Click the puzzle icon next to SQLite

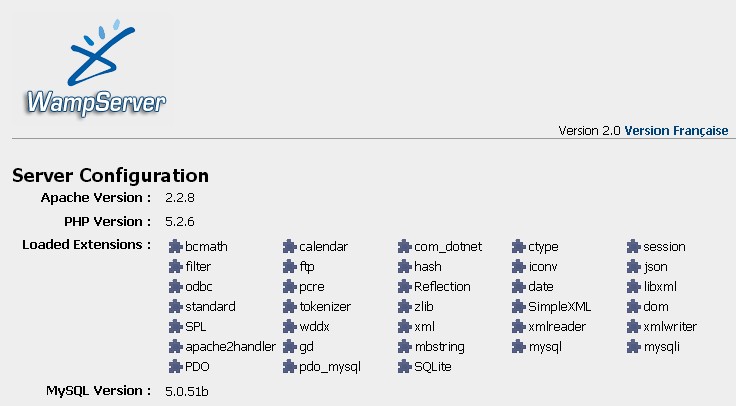pyautogui.click(x=405, y=367)
